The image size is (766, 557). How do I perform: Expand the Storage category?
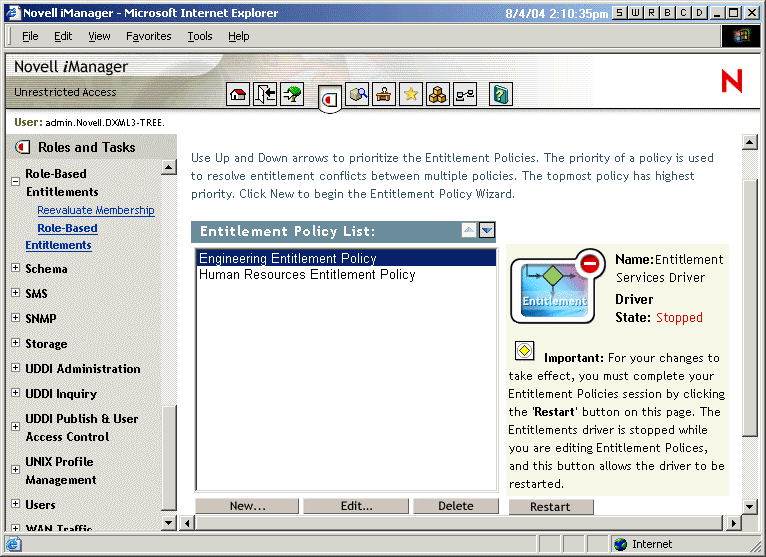(16, 343)
